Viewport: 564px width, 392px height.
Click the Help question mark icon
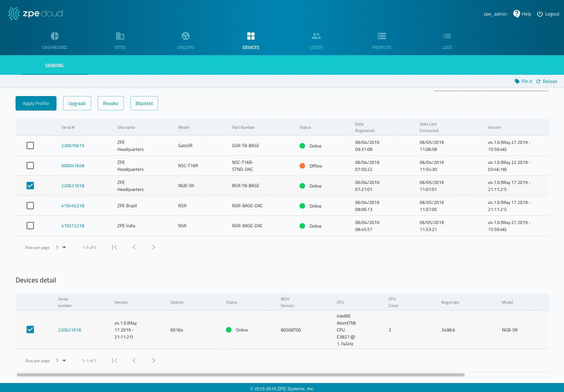point(517,14)
